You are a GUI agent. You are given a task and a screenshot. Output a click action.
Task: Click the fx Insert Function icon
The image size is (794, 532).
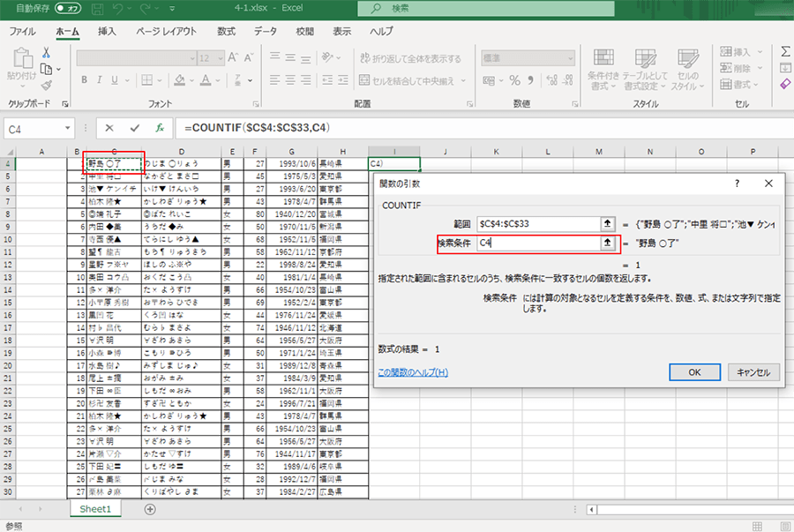tap(160, 128)
